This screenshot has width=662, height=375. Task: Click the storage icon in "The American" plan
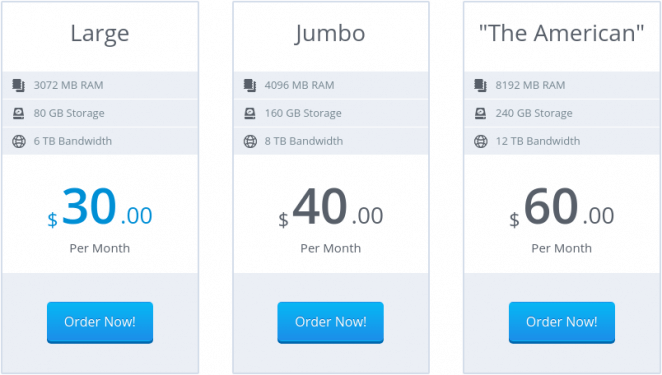(x=480, y=113)
